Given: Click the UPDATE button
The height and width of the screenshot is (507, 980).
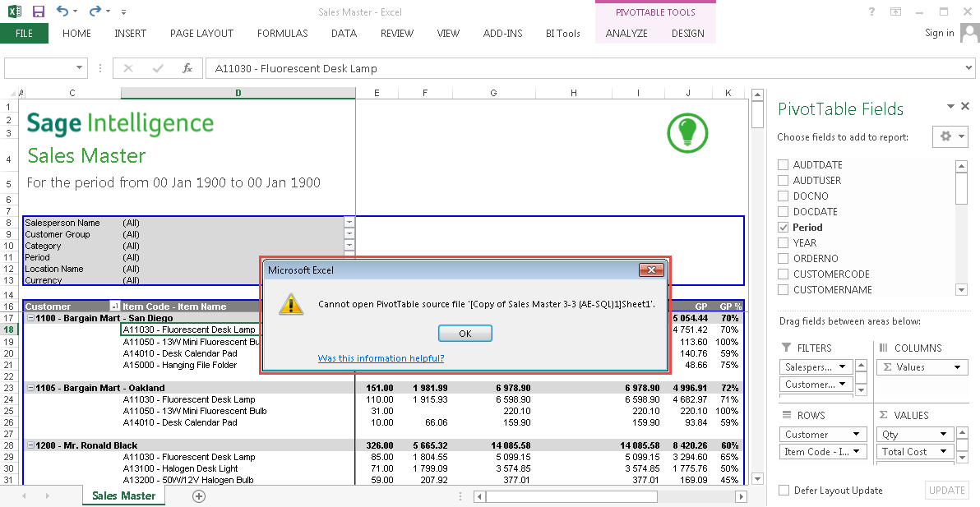Looking at the screenshot, I should click(x=947, y=490).
